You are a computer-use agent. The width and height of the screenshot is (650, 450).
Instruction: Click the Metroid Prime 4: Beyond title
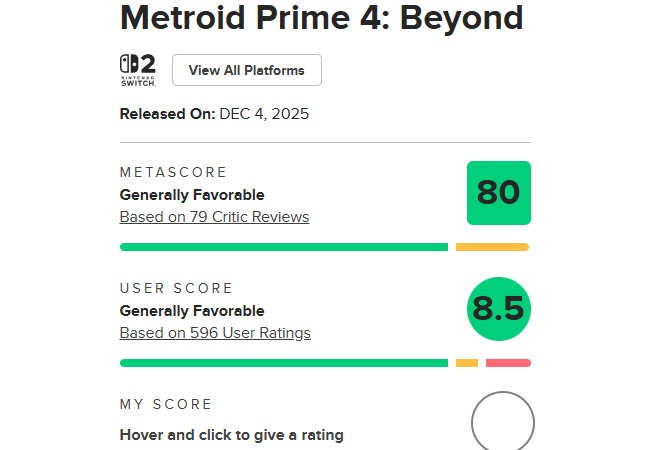click(x=321, y=18)
